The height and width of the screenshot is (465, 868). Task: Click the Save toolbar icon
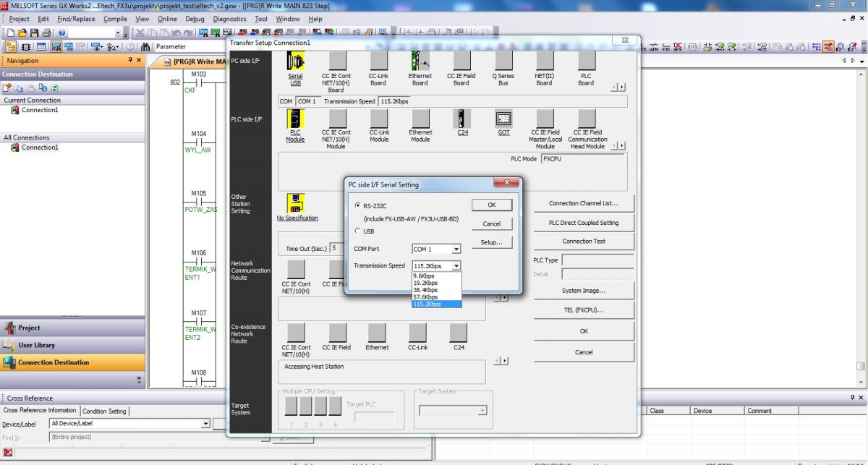(x=34, y=33)
